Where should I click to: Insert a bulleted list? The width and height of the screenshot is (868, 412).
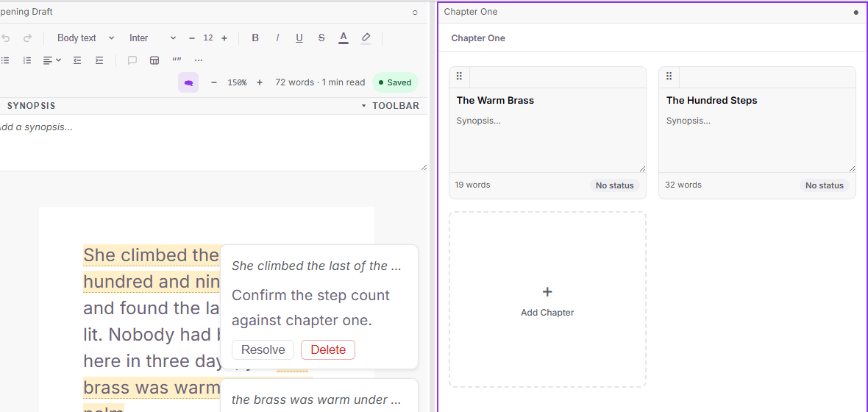click(5, 60)
